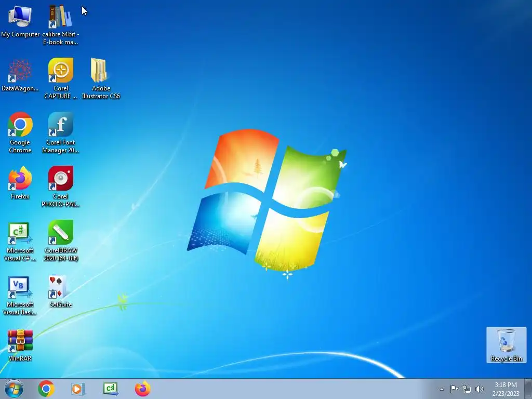
Task: Select the Google Chrome desktop shortcut
Action: click(20, 132)
